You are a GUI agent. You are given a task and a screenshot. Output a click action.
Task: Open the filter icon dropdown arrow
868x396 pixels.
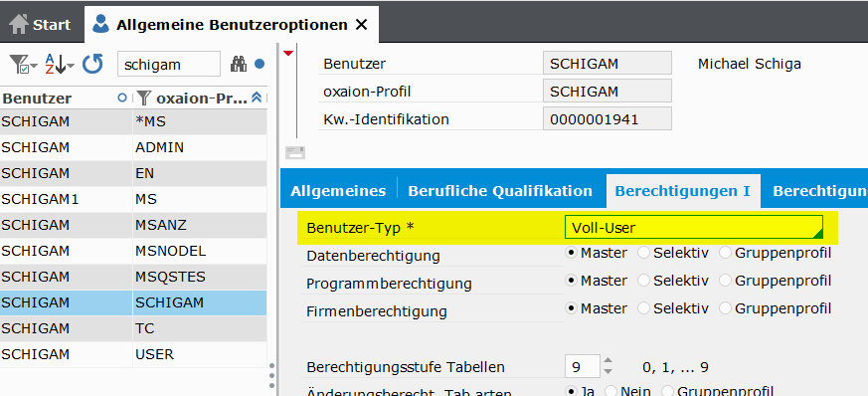35,67
